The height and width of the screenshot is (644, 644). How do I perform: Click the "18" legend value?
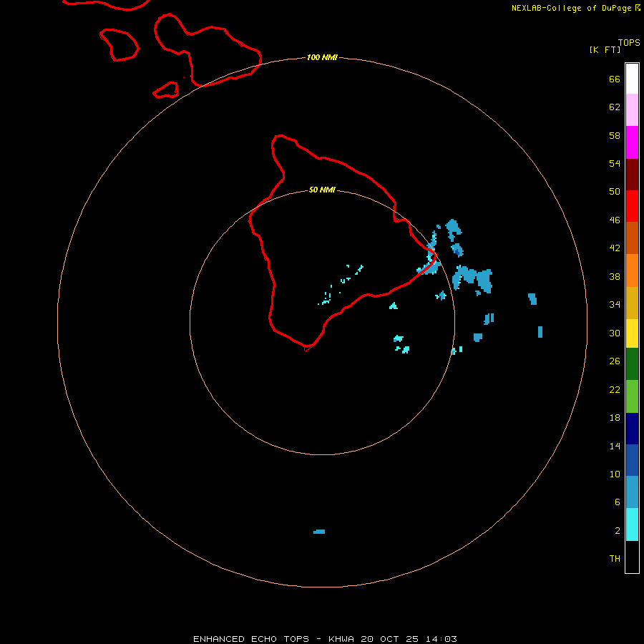coord(615,418)
